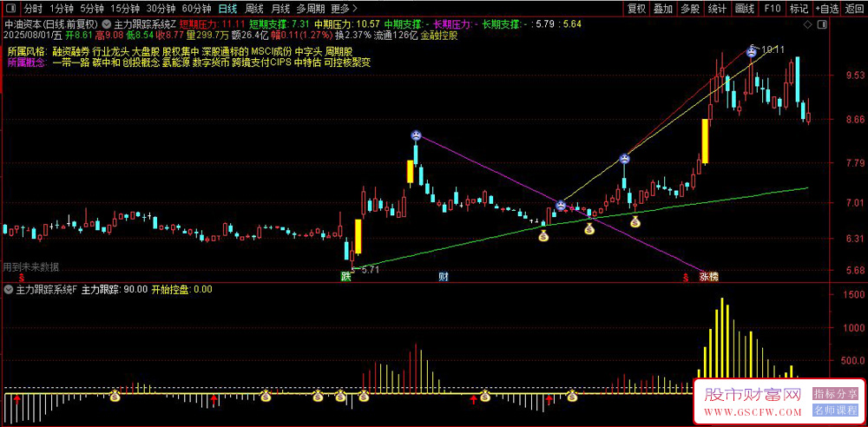Click the 涨榜 tag at chart bottom
This screenshot has width=868, height=427.
tap(708, 276)
